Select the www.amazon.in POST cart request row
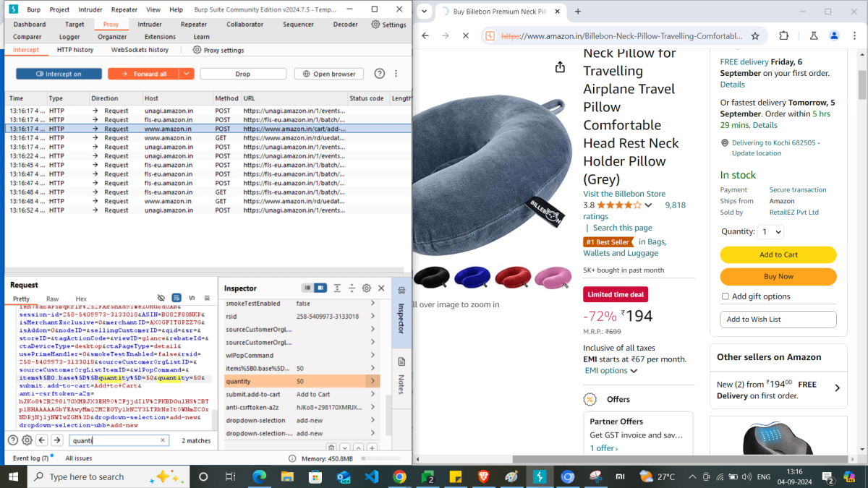The image size is (868, 488). [208, 129]
